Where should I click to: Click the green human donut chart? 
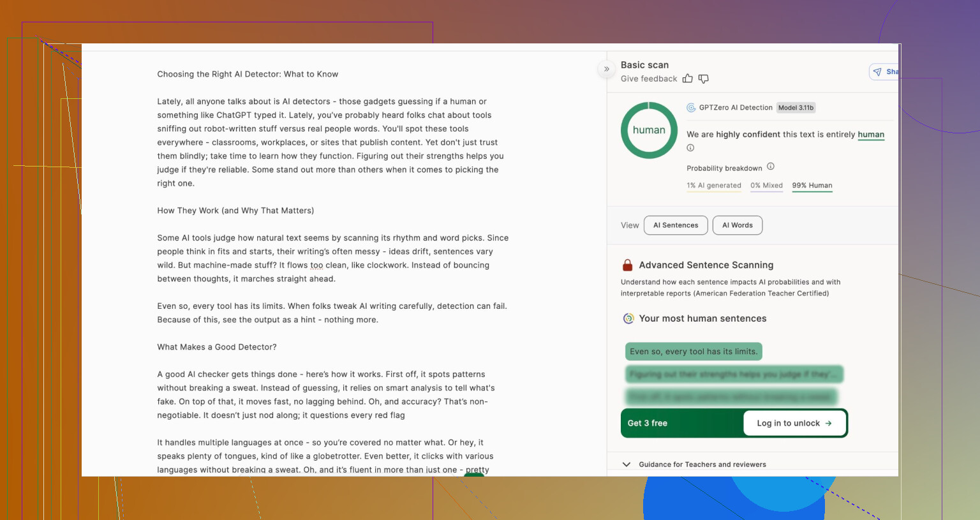649,130
